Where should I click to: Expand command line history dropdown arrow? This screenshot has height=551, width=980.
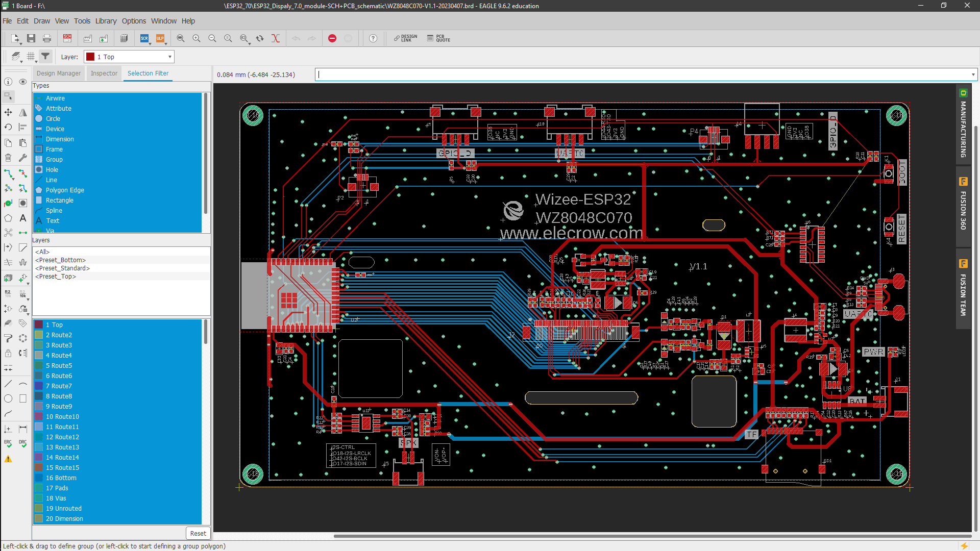point(973,75)
